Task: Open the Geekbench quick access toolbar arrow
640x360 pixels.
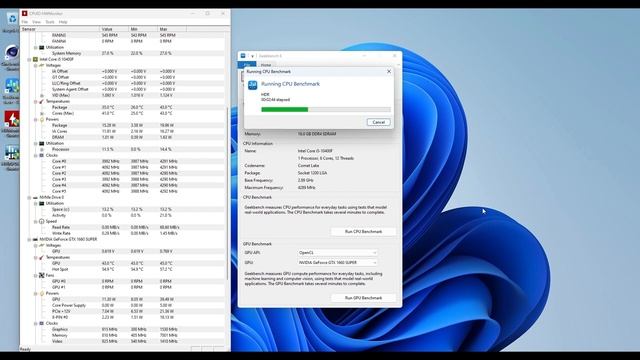Action: 252,56
